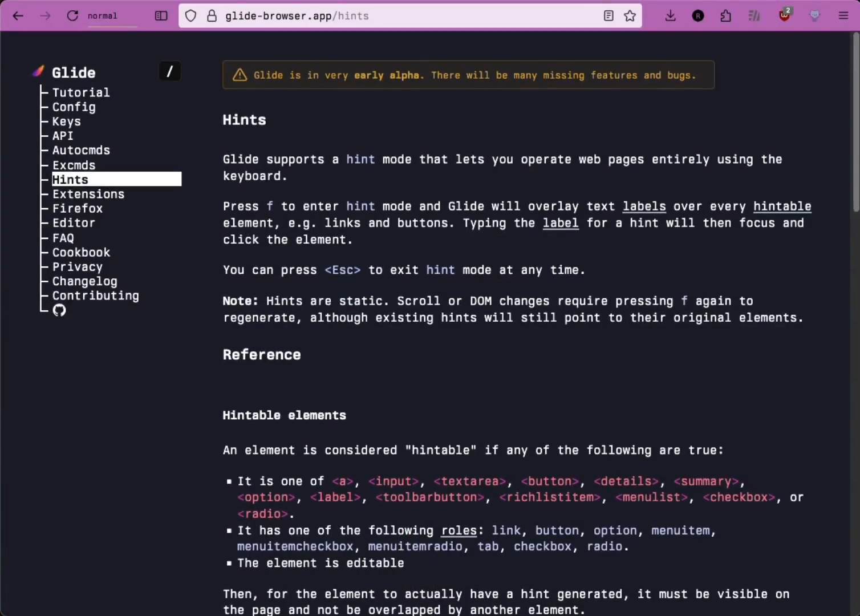The image size is (860, 616).
Task: Click the 'menuitemcheckbox' role text
Action: (295, 546)
